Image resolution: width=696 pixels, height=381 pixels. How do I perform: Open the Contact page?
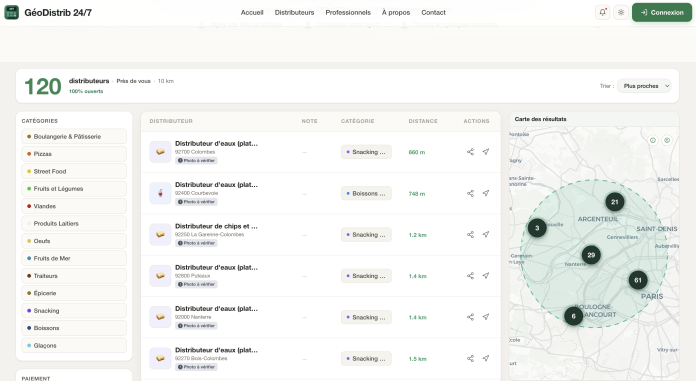(x=434, y=12)
